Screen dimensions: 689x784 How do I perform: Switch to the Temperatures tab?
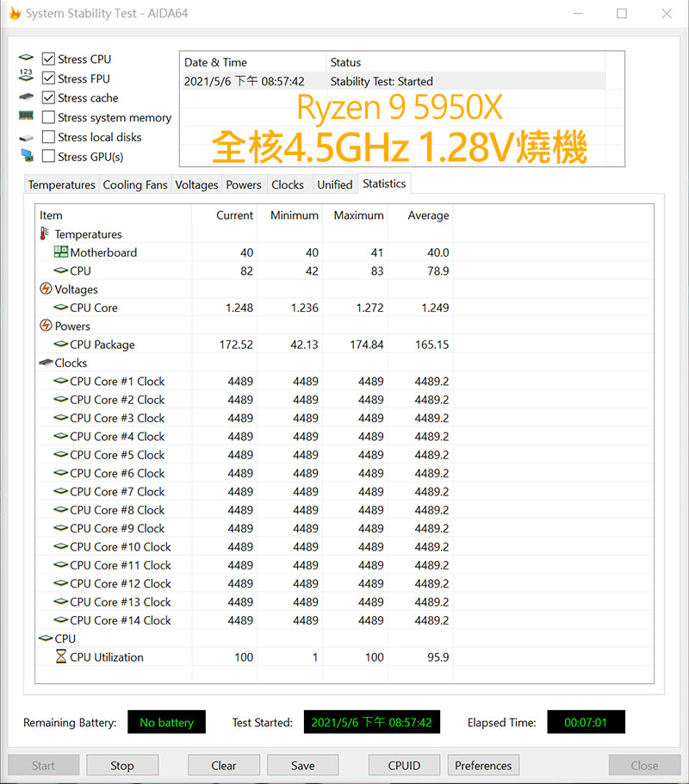[61, 184]
